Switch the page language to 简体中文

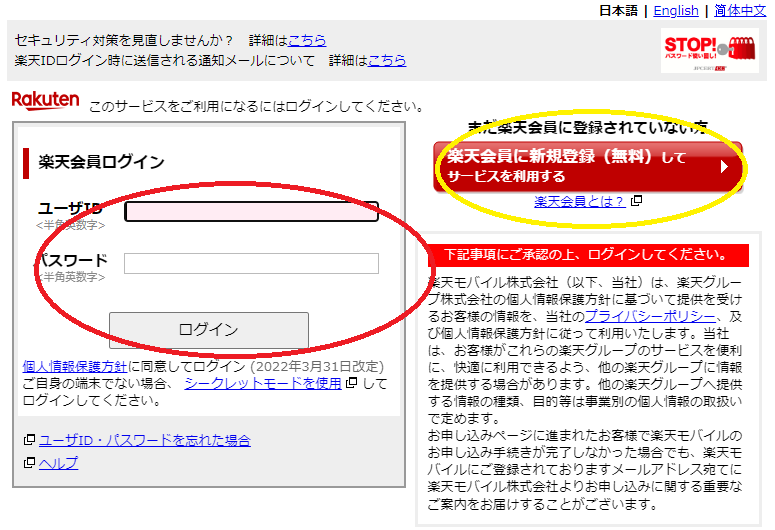tap(740, 10)
